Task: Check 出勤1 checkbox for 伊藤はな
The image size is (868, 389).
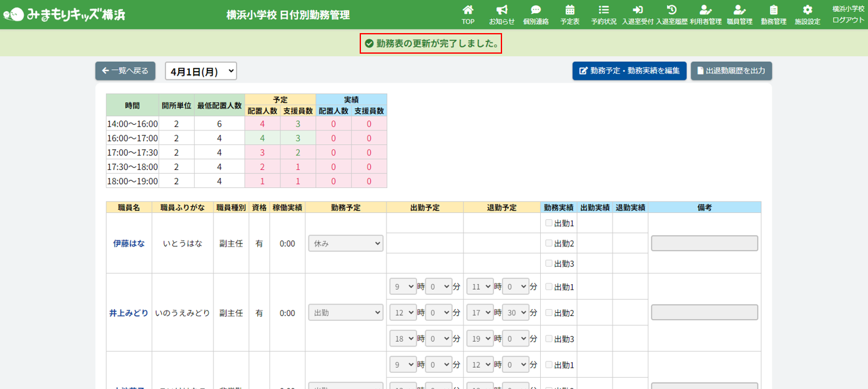Action: coord(549,223)
